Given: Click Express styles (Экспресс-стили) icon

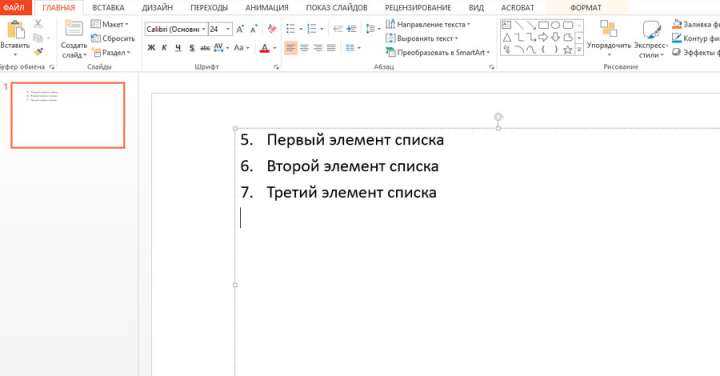Looking at the screenshot, I should point(651,30).
